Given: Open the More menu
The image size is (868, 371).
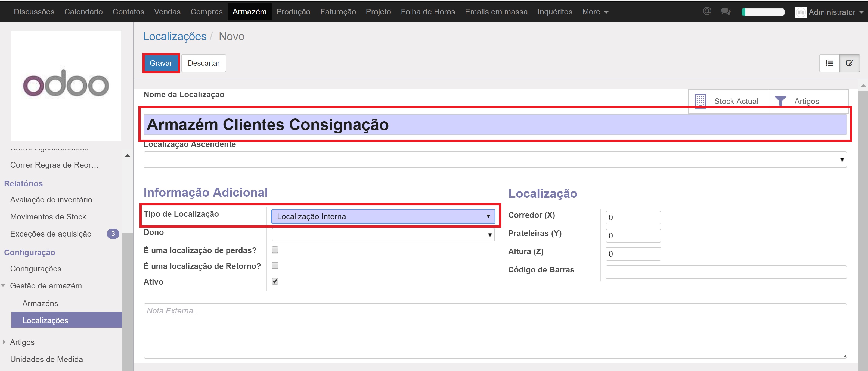Looking at the screenshot, I should point(595,12).
